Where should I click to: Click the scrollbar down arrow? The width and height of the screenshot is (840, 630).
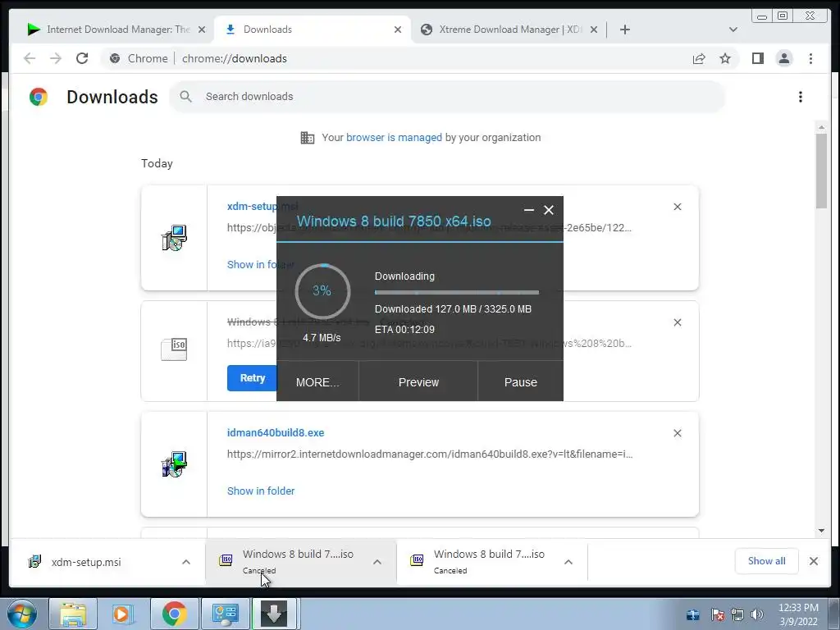click(821, 531)
